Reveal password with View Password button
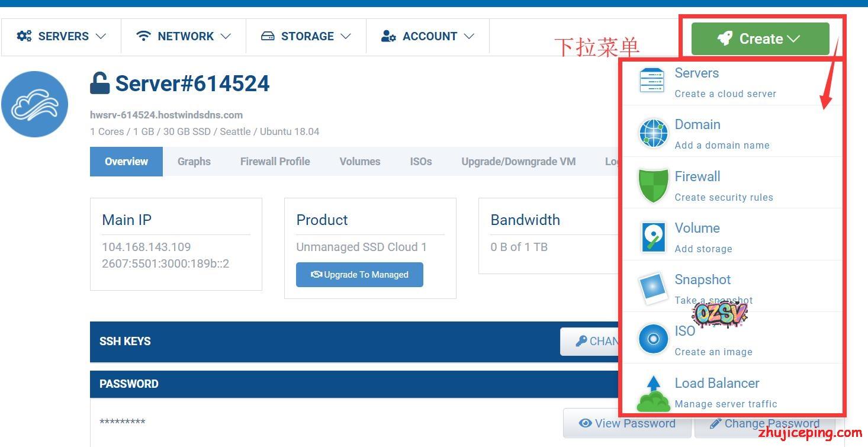This screenshot has height=447, width=868. 627,423
